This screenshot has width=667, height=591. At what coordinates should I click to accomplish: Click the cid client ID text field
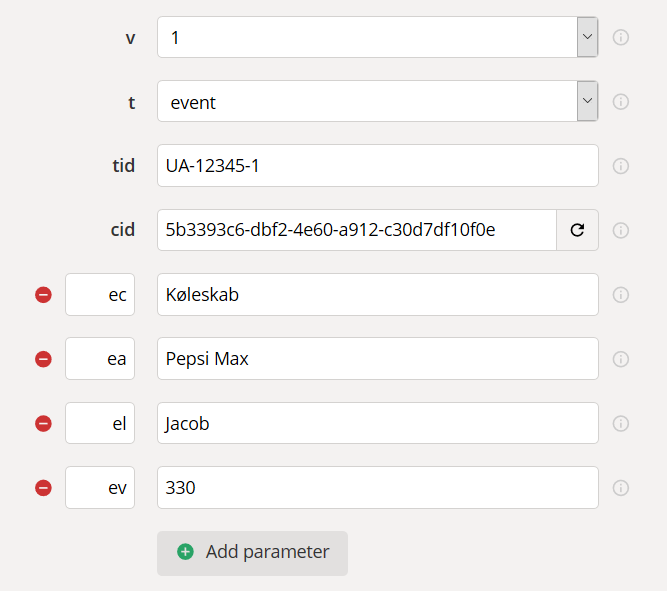tap(356, 230)
